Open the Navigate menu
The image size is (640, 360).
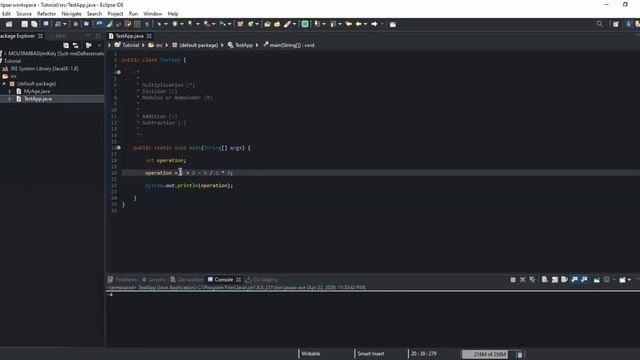(71, 14)
